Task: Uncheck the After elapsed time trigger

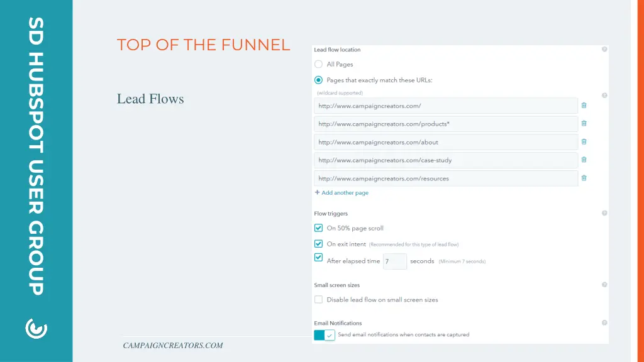Action: [318, 257]
